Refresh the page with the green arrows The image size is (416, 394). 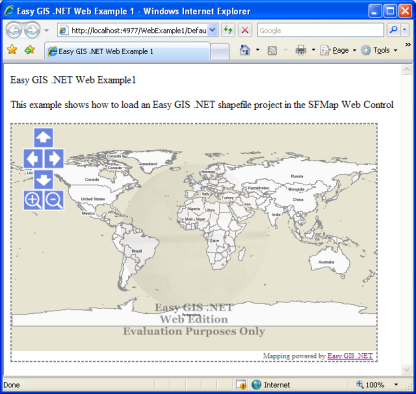point(228,30)
